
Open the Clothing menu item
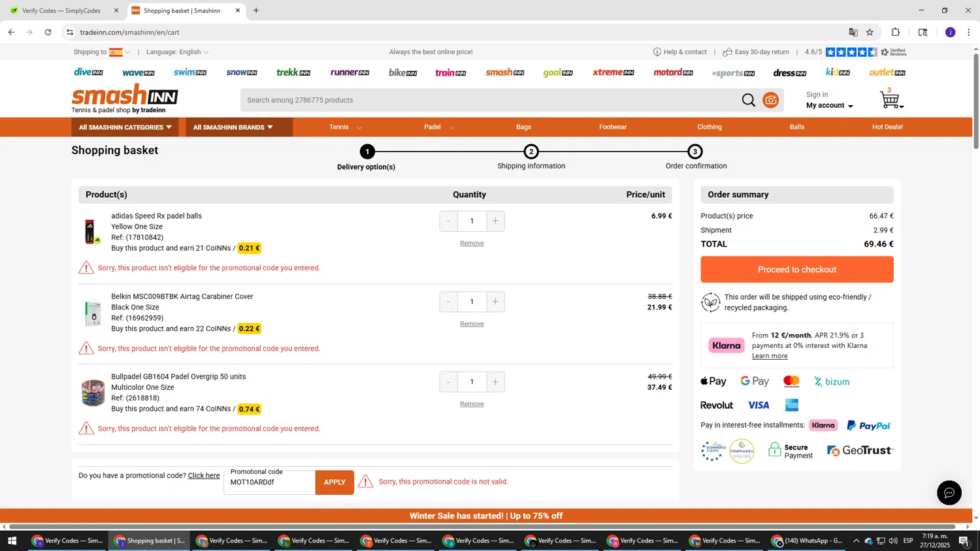coord(710,127)
